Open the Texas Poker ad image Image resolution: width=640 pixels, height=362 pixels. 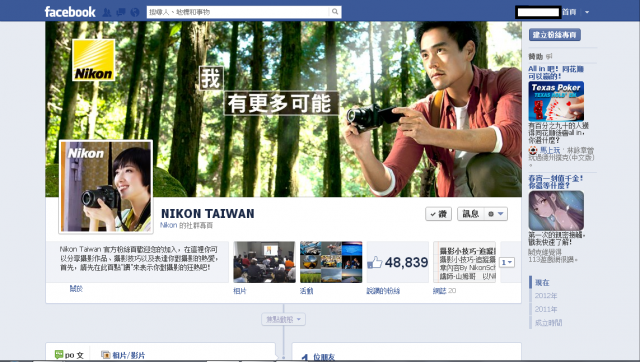(556, 101)
